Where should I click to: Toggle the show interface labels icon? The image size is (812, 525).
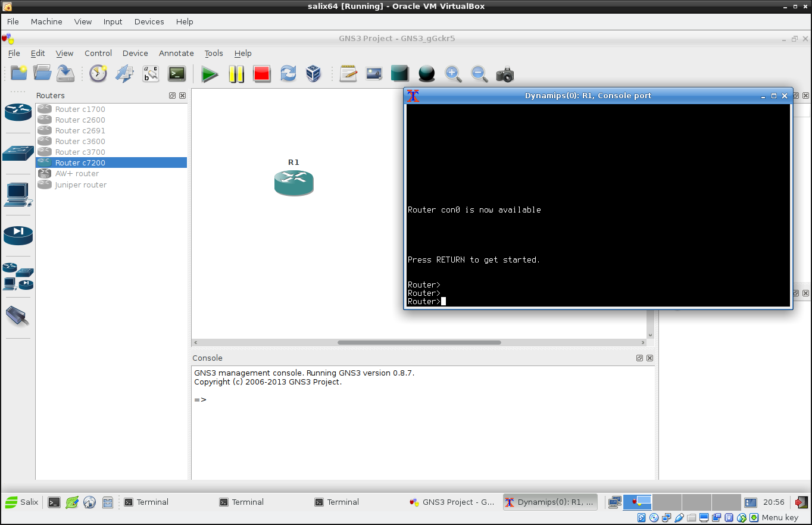point(151,74)
